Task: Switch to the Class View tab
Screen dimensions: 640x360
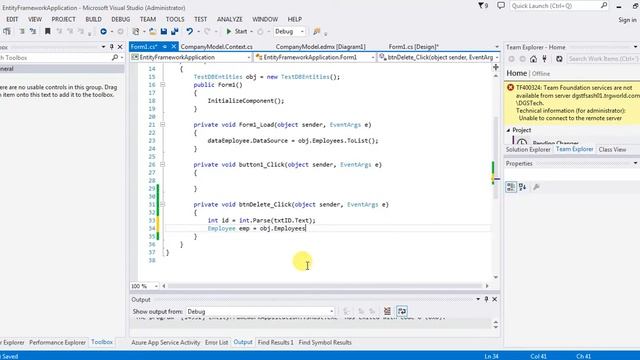Action: 612,149
